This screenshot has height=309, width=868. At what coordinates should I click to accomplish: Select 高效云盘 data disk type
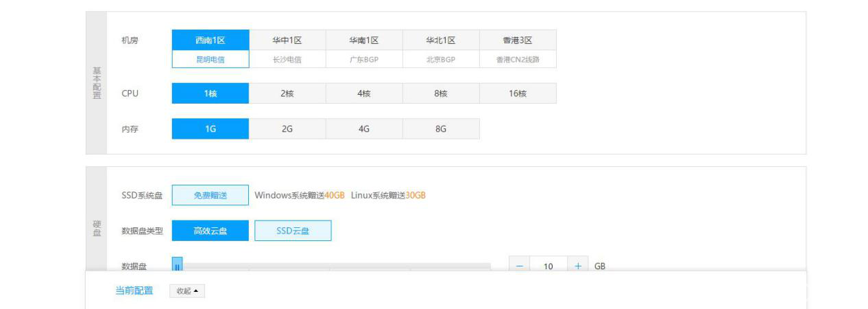(x=210, y=231)
